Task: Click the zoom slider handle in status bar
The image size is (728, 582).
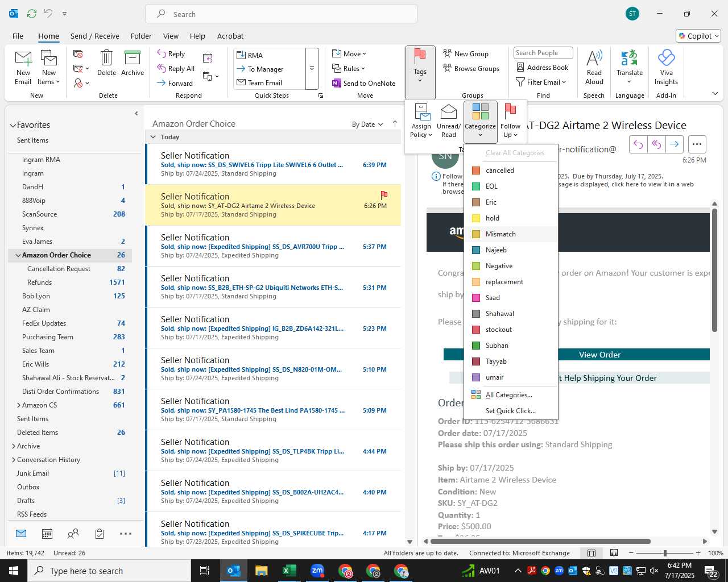Action: pos(665,553)
